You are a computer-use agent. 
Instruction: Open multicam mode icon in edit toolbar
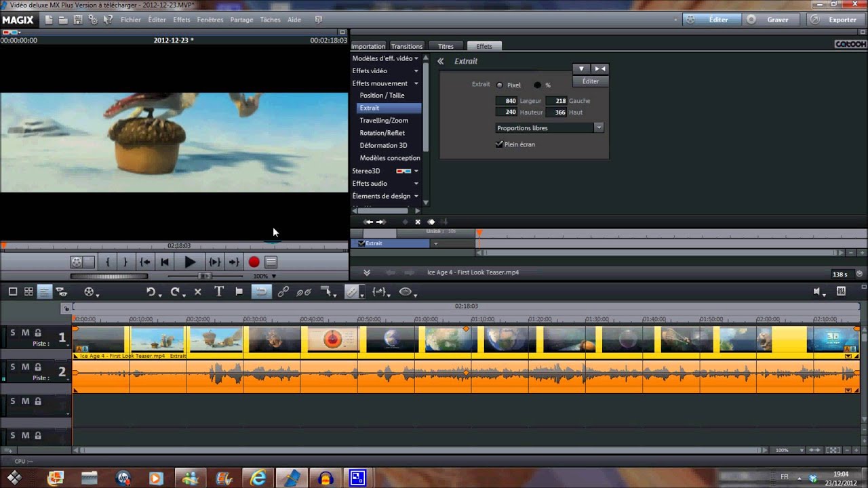pos(61,291)
